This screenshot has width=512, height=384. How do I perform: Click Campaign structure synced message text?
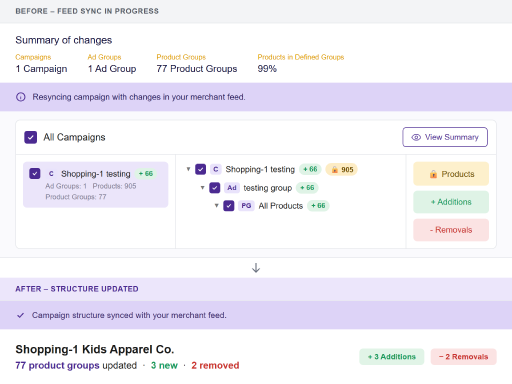coord(129,315)
